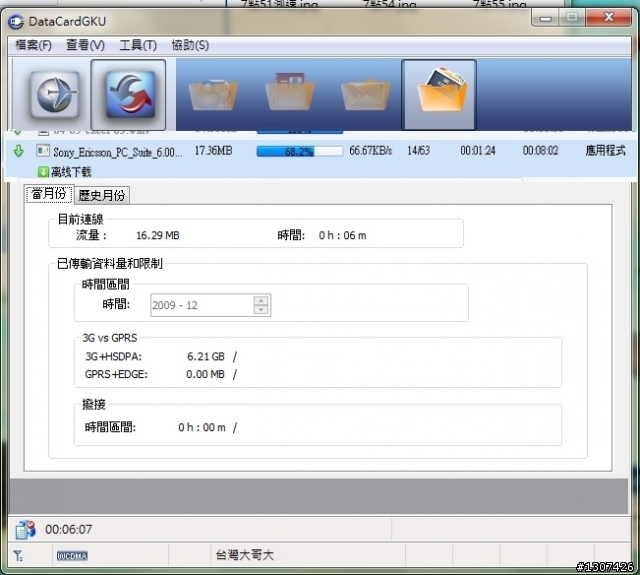Click the GPRS+EDGE: label
This screenshot has height=575, width=640.
coord(116,374)
